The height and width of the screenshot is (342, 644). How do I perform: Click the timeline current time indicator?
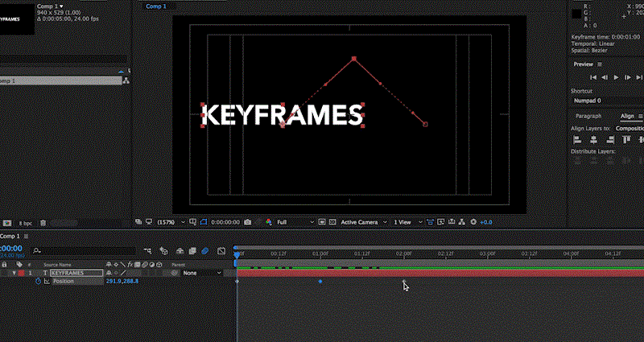click(237, 255)
